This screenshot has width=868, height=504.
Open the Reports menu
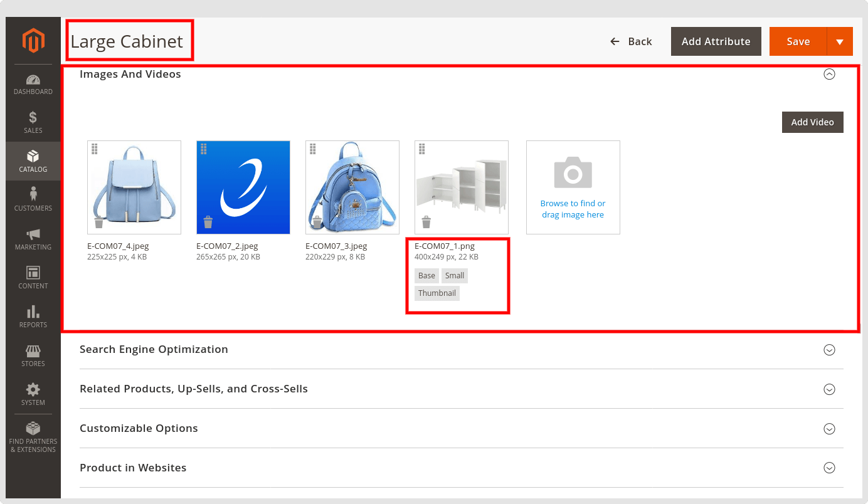tap(33, 317)
